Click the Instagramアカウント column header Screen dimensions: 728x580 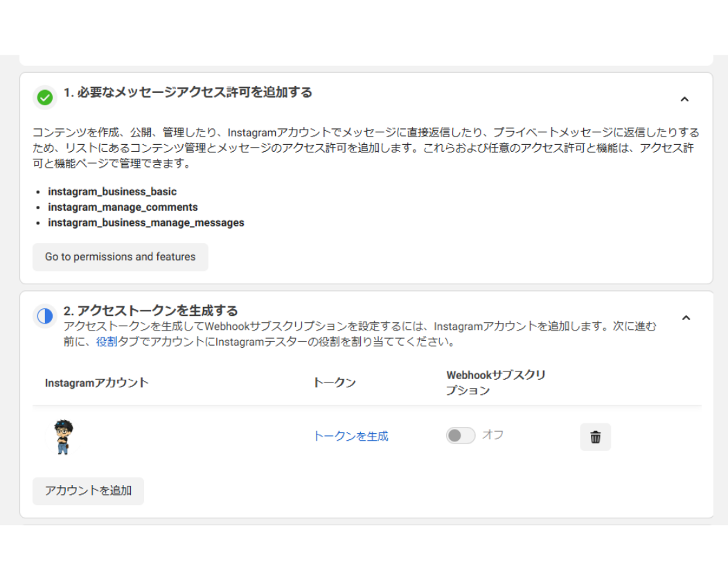pyautogui.click(x=96, y=383)
